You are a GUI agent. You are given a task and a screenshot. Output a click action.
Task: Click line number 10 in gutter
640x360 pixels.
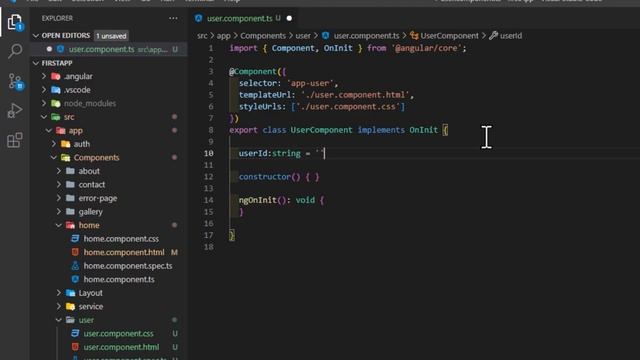pyautogui.click(x=209, y=153)
